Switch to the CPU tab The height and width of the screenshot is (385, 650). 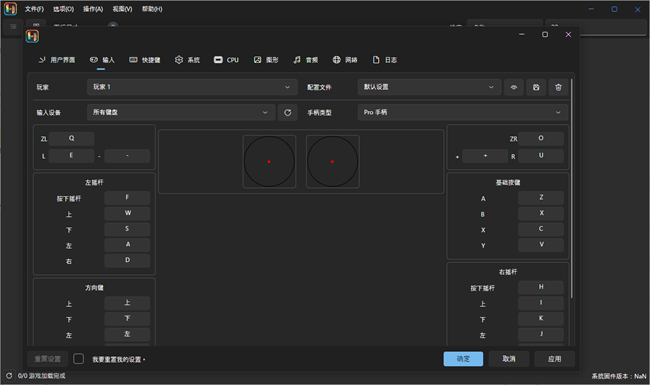(x=226, y=60)
